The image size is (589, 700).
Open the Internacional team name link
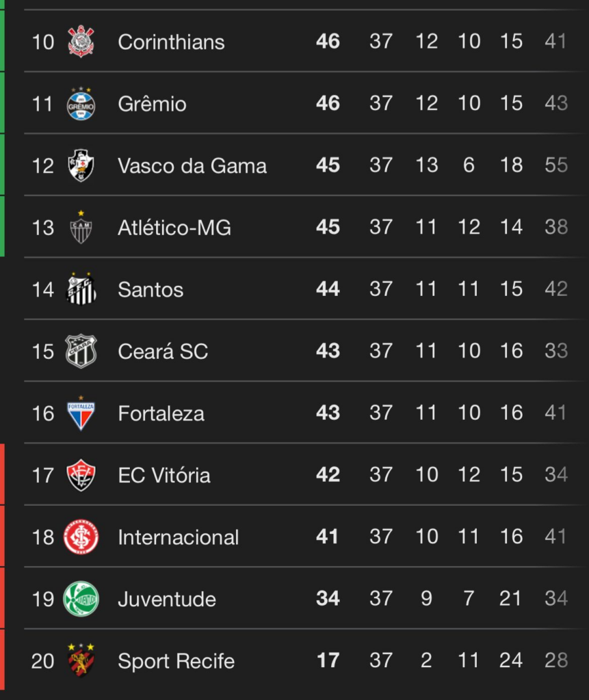click(x=179, y=537)
